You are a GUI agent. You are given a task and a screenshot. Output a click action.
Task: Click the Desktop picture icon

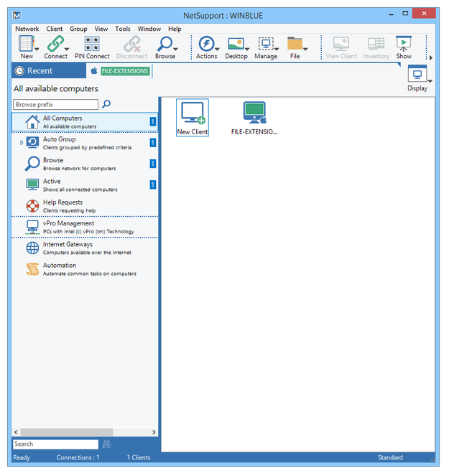click(236, 43)
